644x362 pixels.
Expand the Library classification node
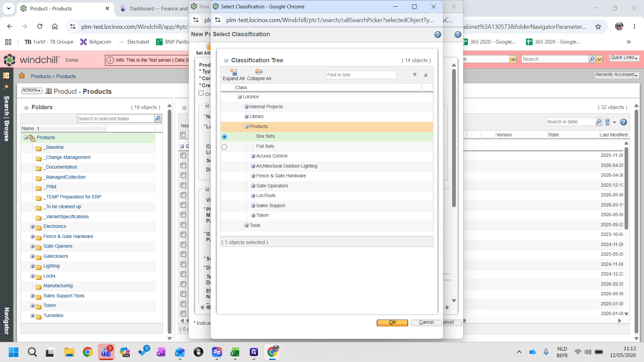pyautogui.click(x=247, y=116)
